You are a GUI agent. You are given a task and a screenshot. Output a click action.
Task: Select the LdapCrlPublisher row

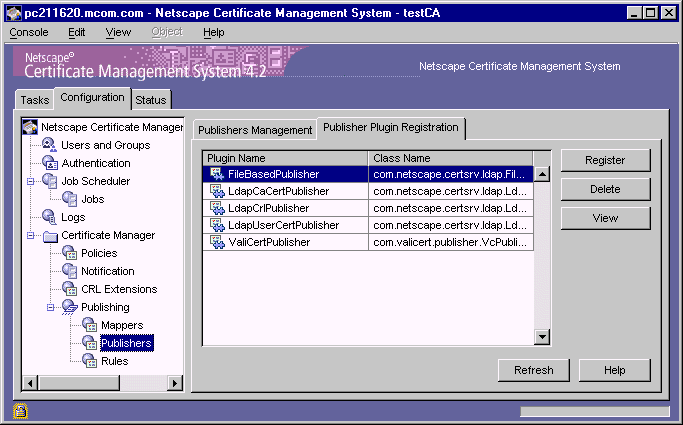pyautogui.click(x=368, y=208)
